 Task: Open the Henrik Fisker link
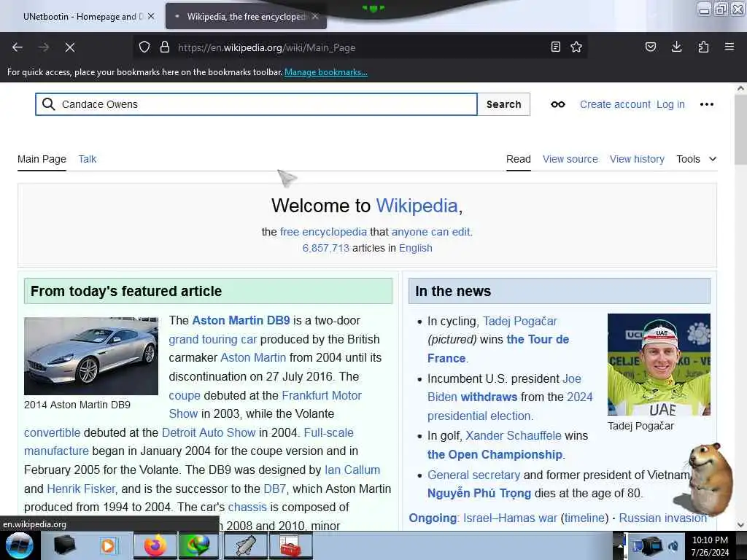[x=81, y=489]
